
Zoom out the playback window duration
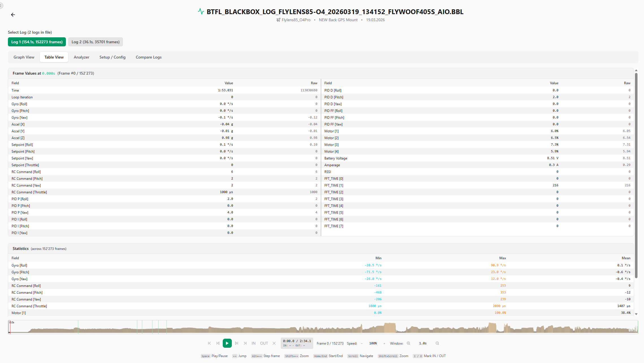coord(437,343)
